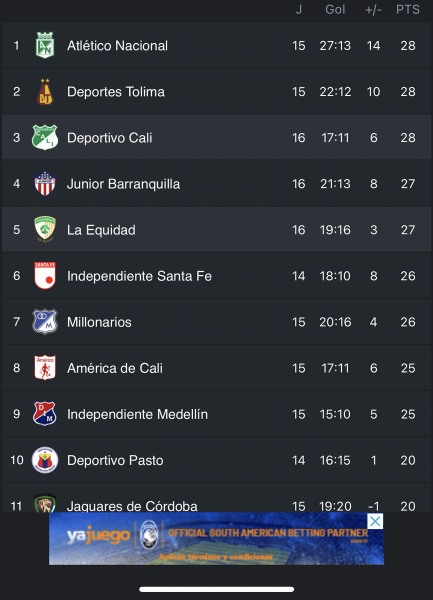Image resolution: width=433 pixels, height=600 pixels.
Task: Open the yajuego betting partner ad
Action: point(216,539)
